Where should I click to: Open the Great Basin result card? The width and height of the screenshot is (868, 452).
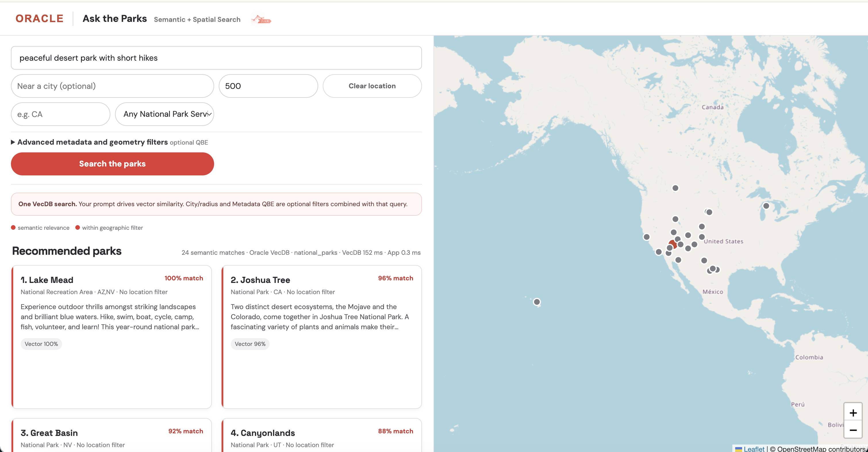pyautogui.click(x=112, y=435)
